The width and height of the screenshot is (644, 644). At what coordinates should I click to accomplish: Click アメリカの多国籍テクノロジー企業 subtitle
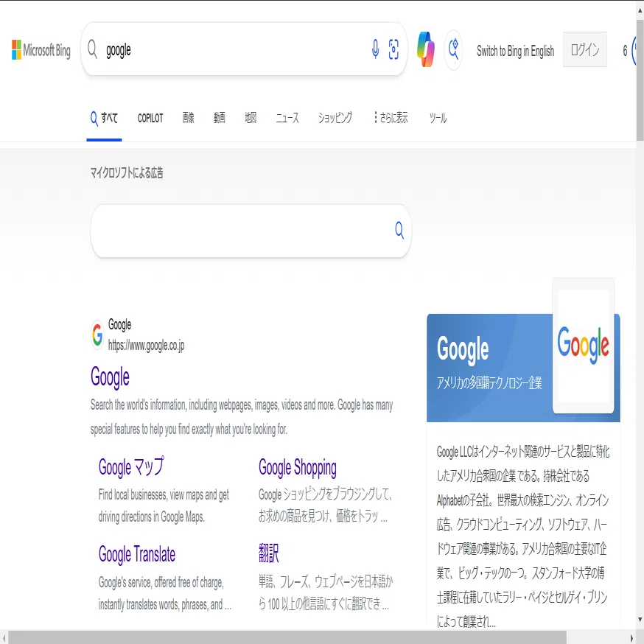coord(489,382)
